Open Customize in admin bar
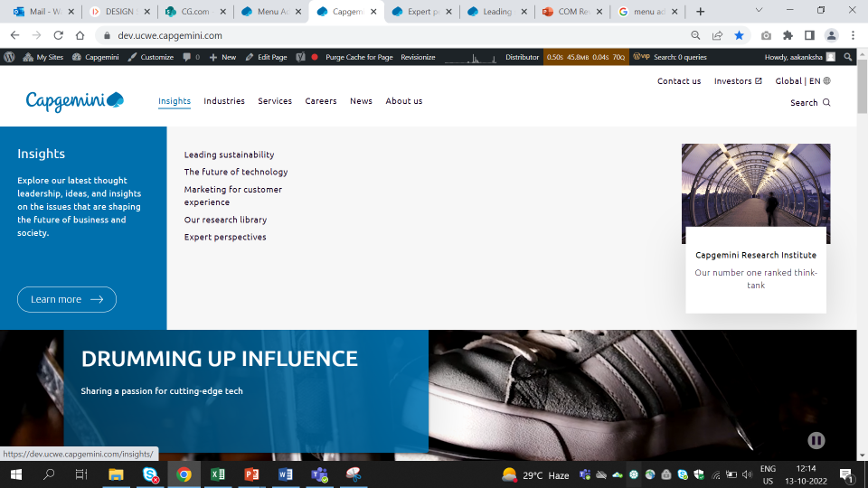This screenshot has width=868, height=488. [x=151, y=57]
